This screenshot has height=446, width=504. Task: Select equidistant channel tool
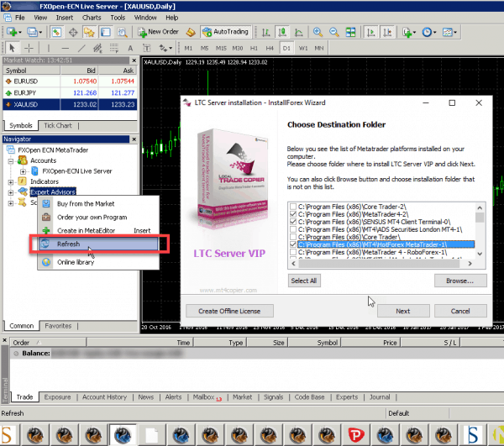pos(97,48)
